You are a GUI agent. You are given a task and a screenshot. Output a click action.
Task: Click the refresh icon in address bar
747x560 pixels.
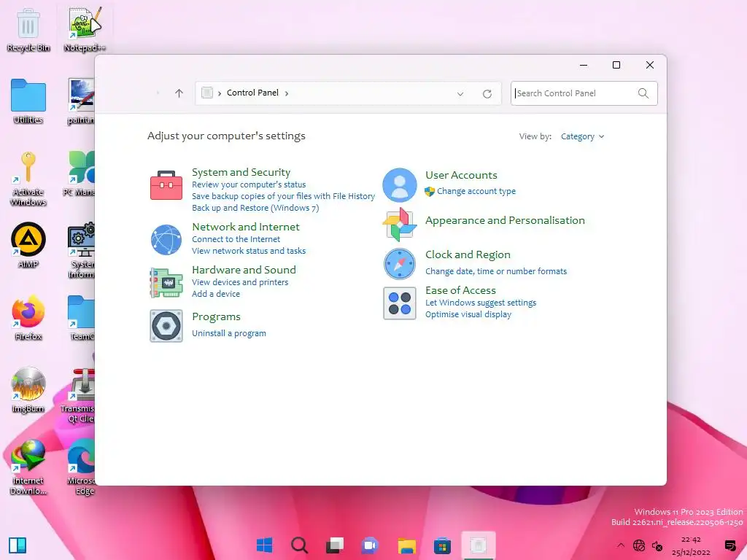[487, 94]
